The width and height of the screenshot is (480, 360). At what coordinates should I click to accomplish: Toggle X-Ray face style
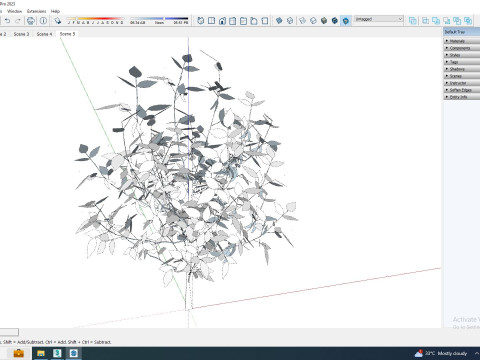pos(279,21)
